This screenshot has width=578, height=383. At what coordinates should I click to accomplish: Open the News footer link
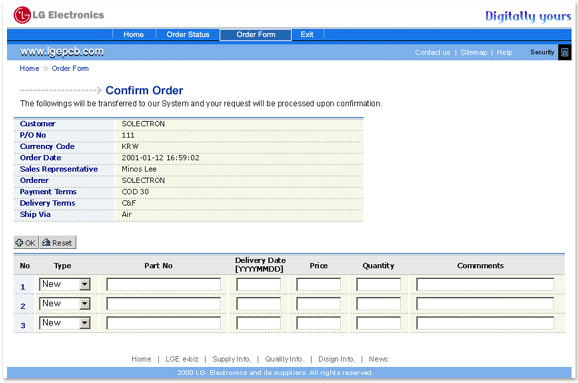coord(378,359)
